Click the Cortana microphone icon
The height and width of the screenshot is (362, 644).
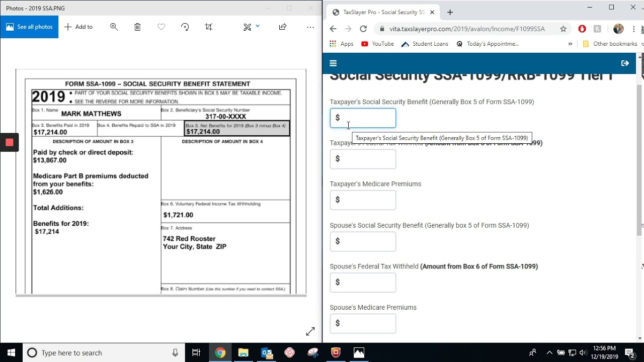pyautogui.click(x=175, y=352)
